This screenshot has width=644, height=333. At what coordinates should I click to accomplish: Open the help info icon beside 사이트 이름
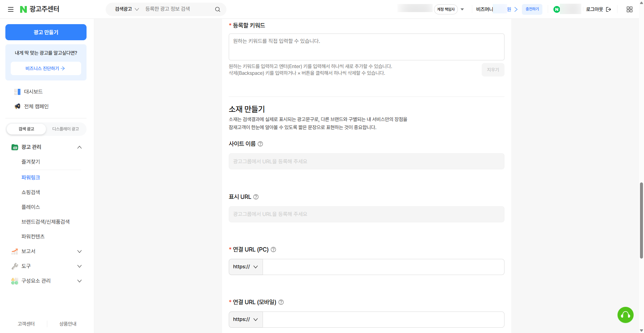(x=260, y=144)
